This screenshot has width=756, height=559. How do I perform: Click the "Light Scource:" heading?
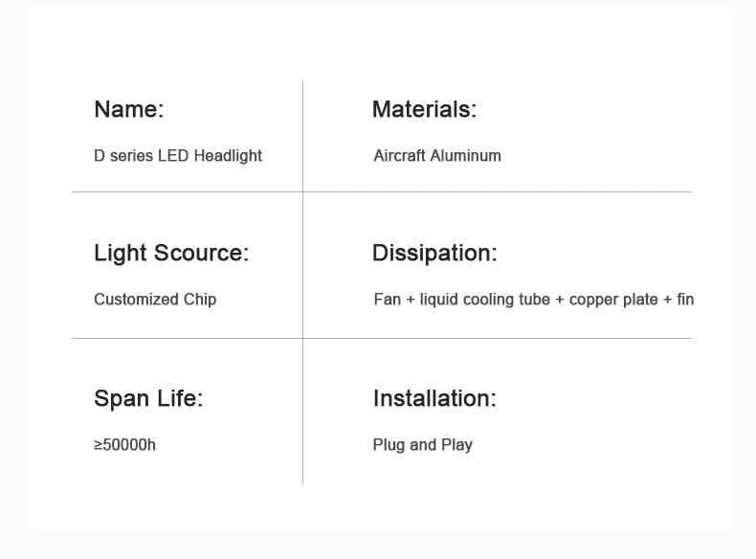[x=171, y=254]
